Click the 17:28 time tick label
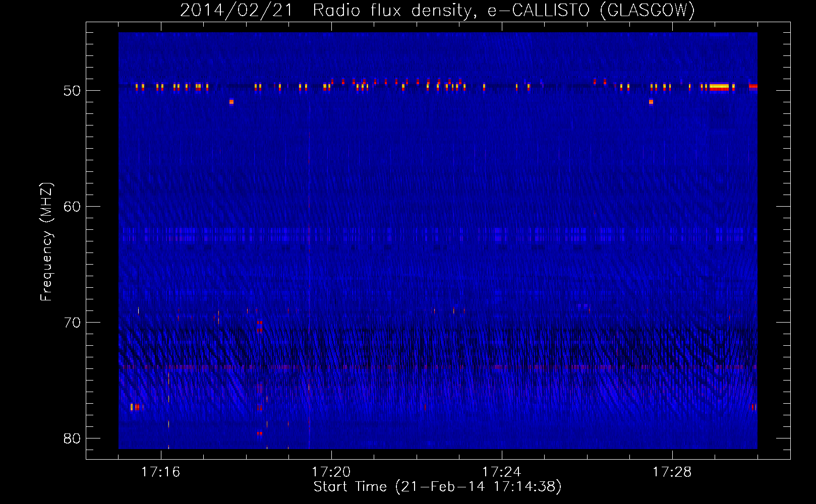This screenshot has height=504, width=816. (x=672, y=472)
